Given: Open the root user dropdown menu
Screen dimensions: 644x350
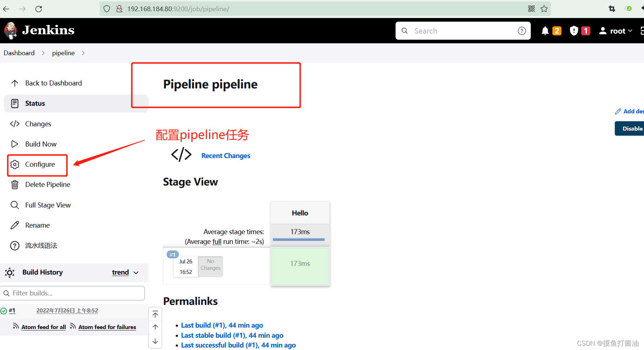Looking at the screenshot, I should pyautogui.click(x=616, y=31).
